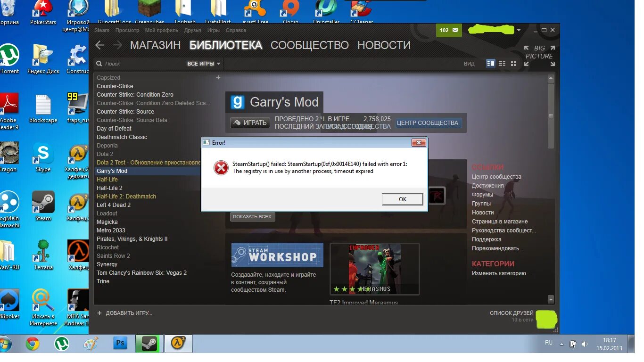This screenshot has width=644, height=362.
Task: Select the grid view layout icon
Action: click(x=513, y=64)
